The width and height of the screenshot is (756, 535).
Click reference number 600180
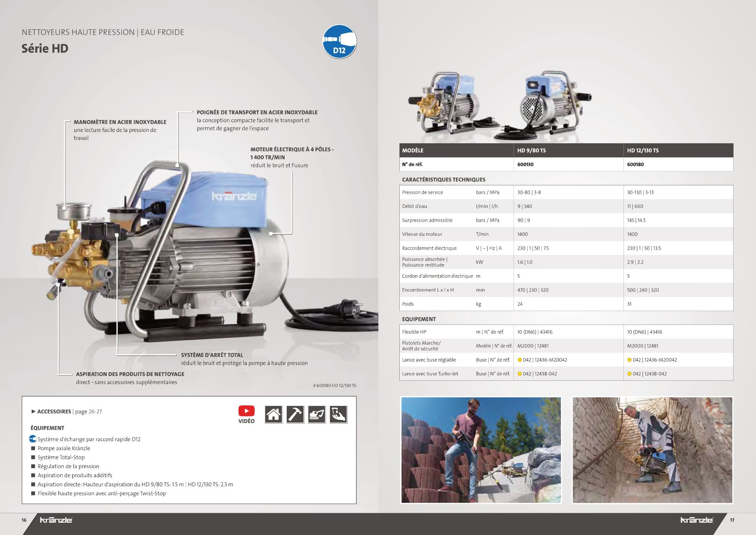coord(635,164)
